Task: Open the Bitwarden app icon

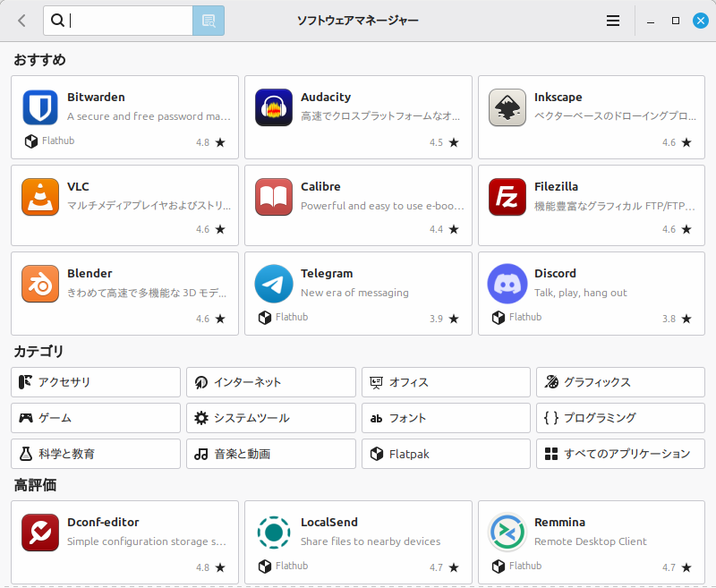Action: point(40,107)
